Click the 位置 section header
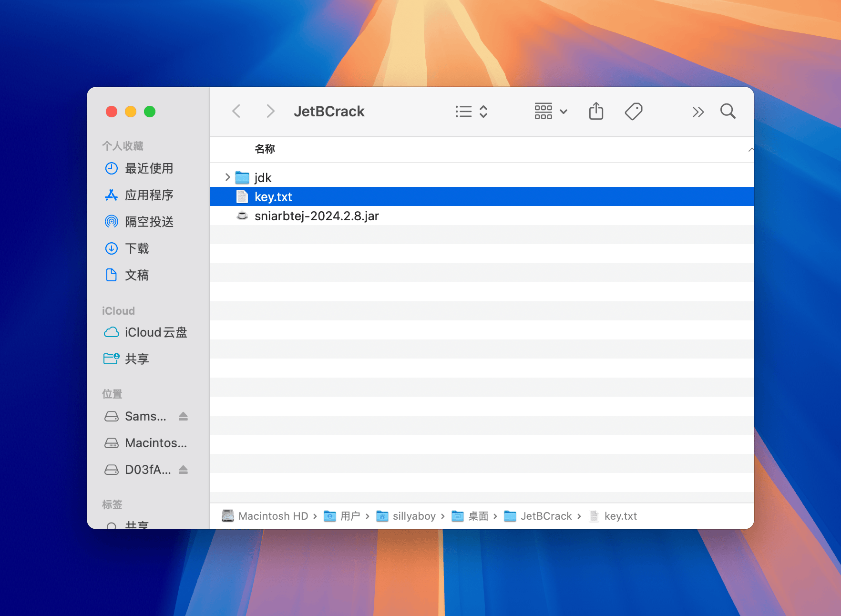Screen dimensions: 841x616 pyautogui.click(x=112, y=394)
